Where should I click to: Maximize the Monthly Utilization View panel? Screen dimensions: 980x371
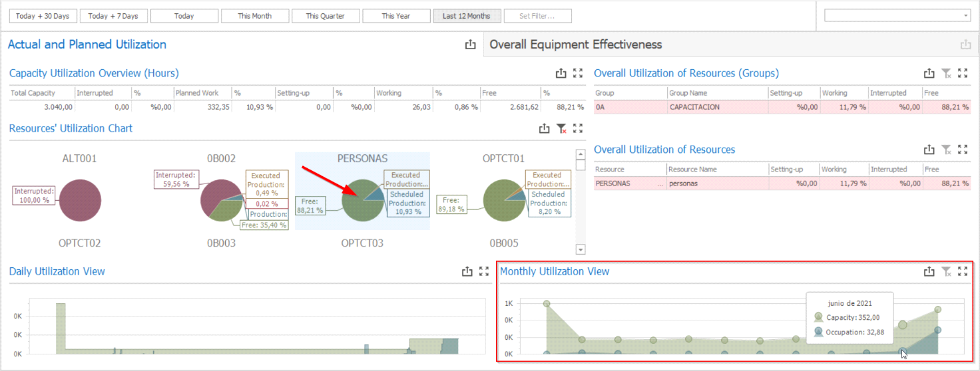(x=963, y=271)
